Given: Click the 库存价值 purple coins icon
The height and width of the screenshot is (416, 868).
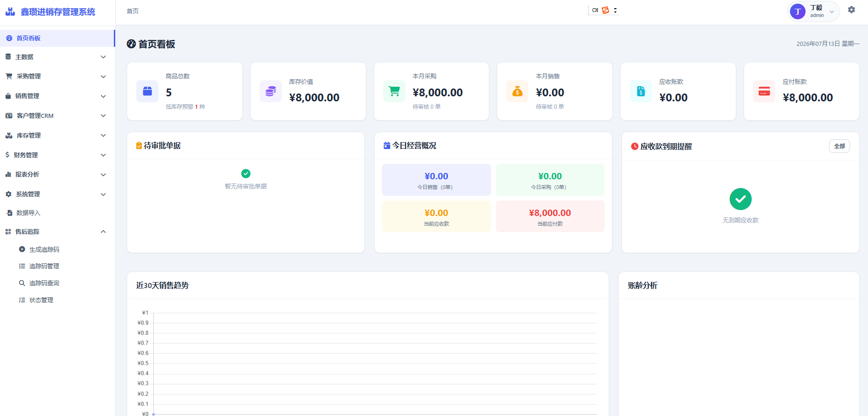Looking at the screenshot, I should (x=271, y=91).
